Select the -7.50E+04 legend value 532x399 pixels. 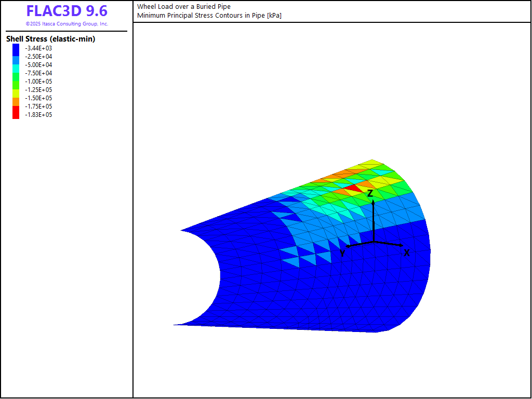[x=38, y=73]
